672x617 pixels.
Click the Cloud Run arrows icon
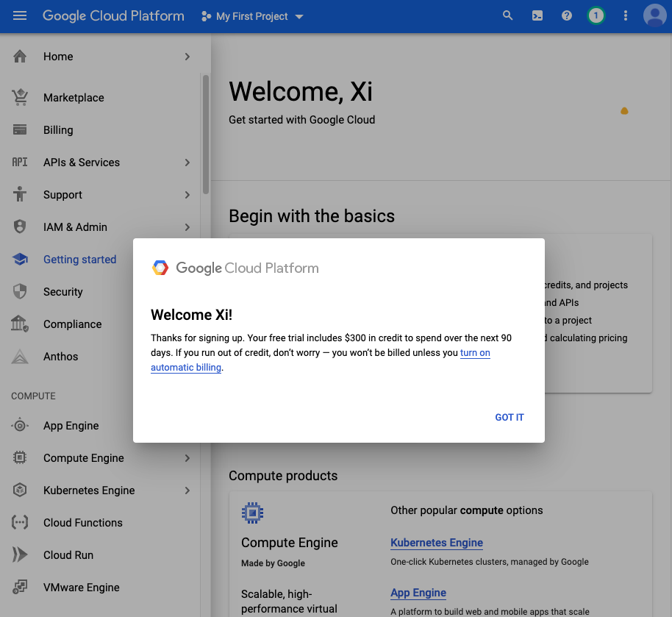click(x=20, y=554)
